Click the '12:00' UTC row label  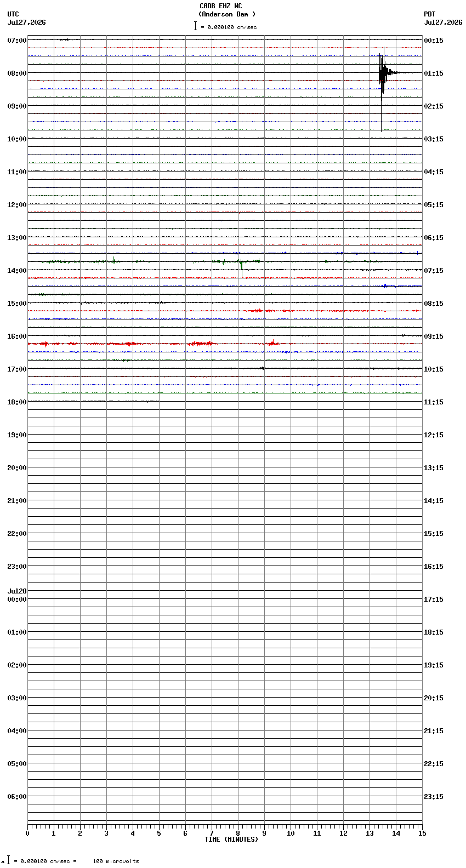pos(17,205)
